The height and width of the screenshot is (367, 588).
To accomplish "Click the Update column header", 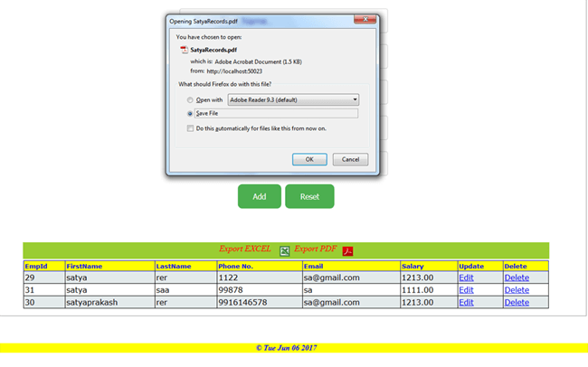I will [480, 266].
